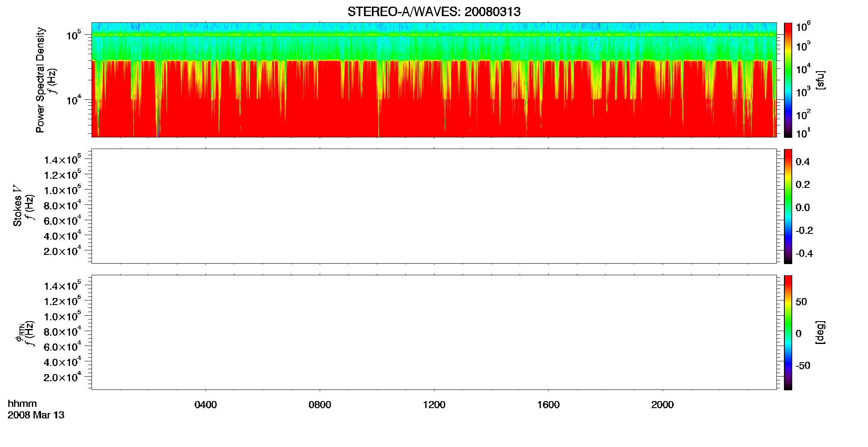The image size is (868, 447).
Task: Click the Power Spectral Density axis label
Action: pyautogui.click(x=40, y=80)
